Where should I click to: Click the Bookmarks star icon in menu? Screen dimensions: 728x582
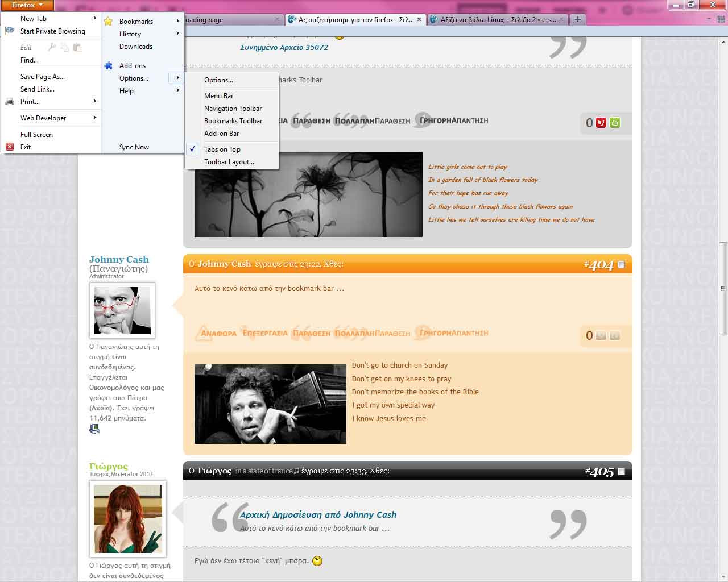click(x=108, y=22)
